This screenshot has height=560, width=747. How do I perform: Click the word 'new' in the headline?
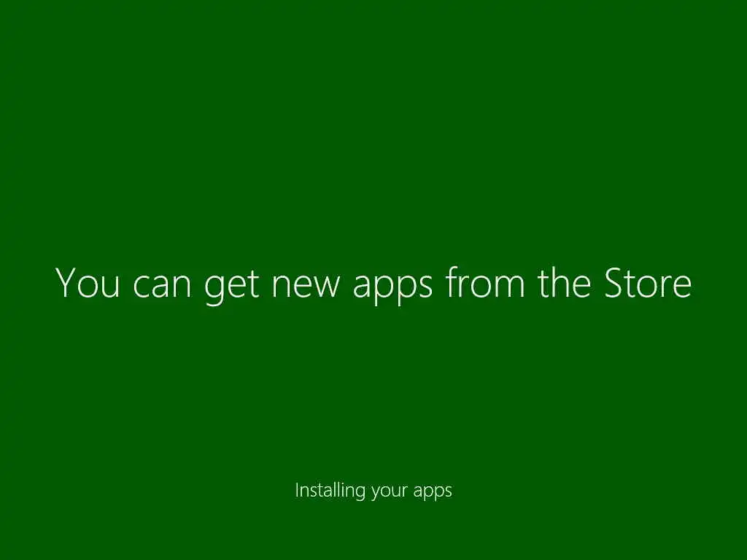click(x=306, y=287)
